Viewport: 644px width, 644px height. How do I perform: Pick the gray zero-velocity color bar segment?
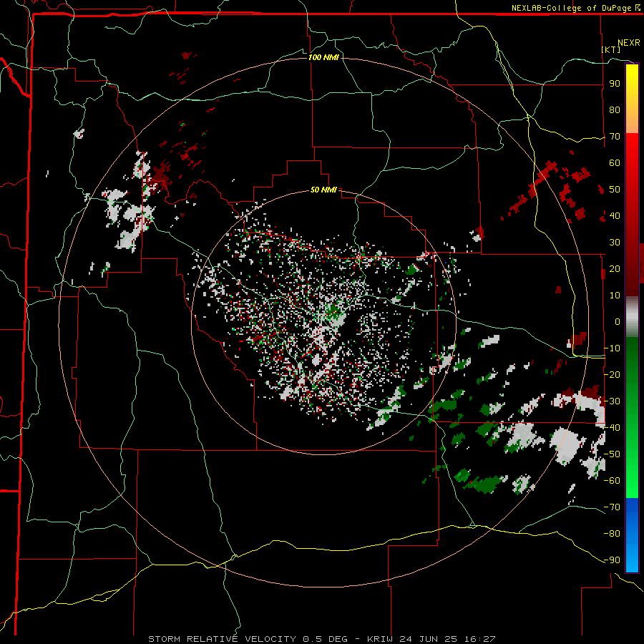[x=632, y=317]
